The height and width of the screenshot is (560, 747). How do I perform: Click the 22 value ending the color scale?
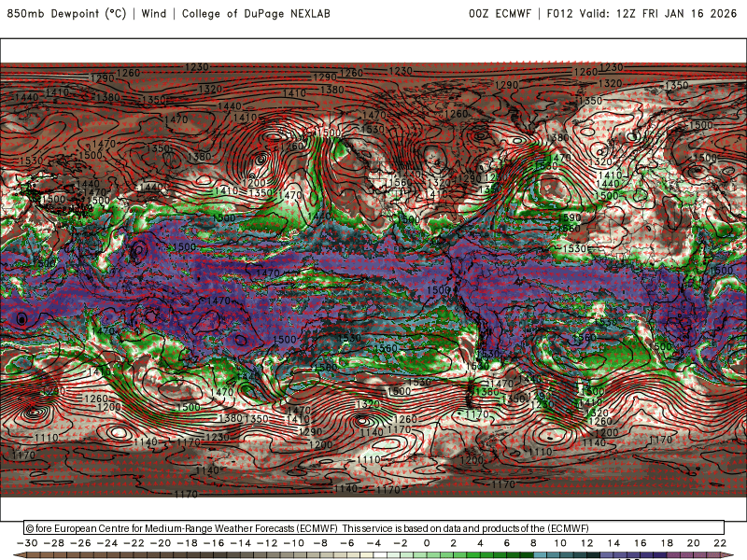tap(720, 543)
